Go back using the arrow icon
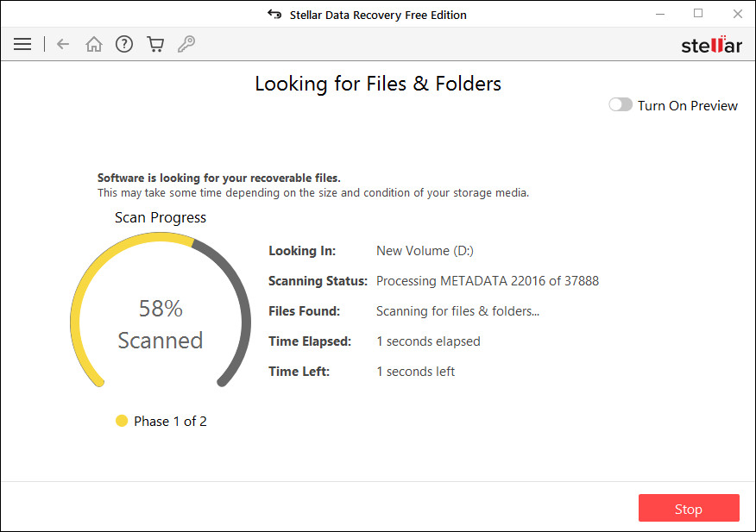 tap(63, 44)
